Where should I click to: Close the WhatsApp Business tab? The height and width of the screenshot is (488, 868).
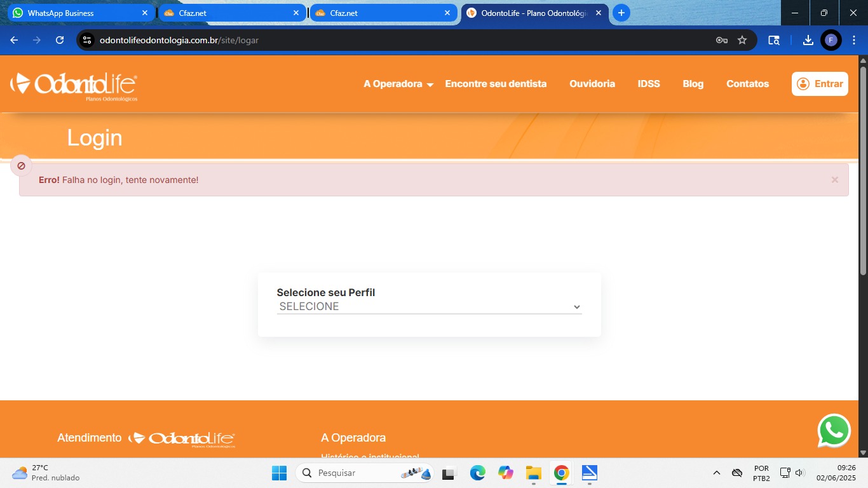pos(145,13)
